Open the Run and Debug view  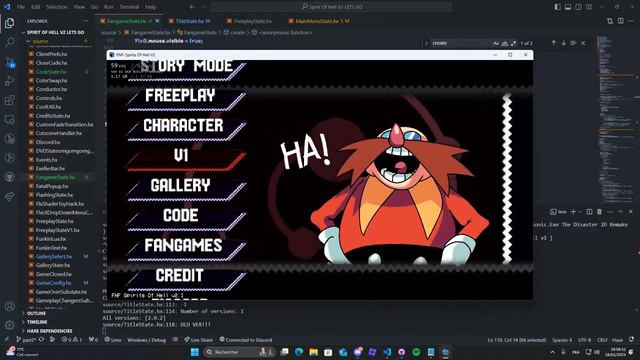[9, 81]
